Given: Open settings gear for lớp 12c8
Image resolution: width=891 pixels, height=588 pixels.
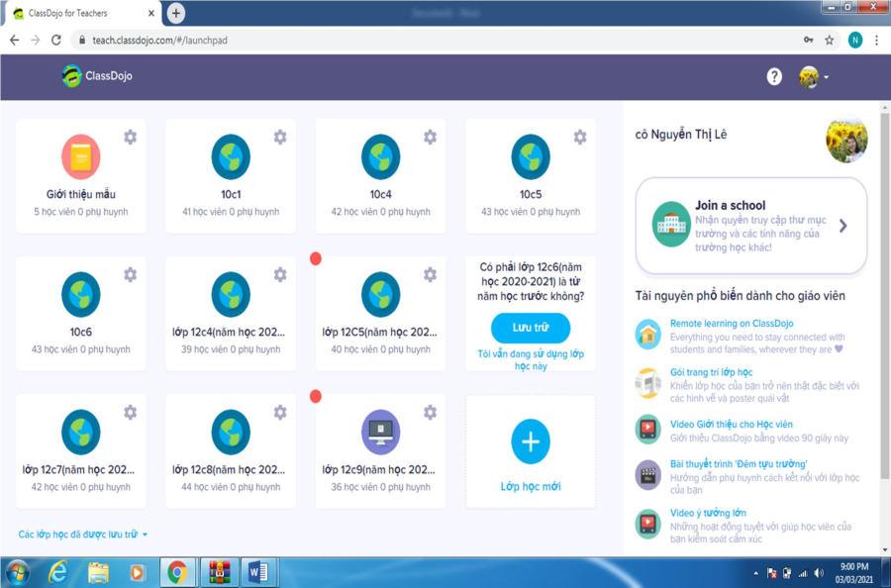Looking at the screenshot, I should 280,412.
